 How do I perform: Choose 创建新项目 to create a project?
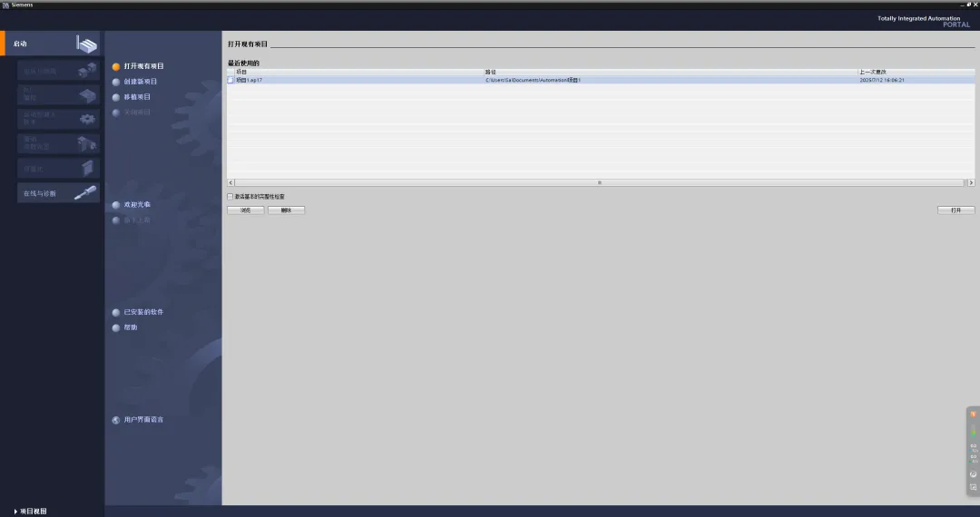point(134,82)
